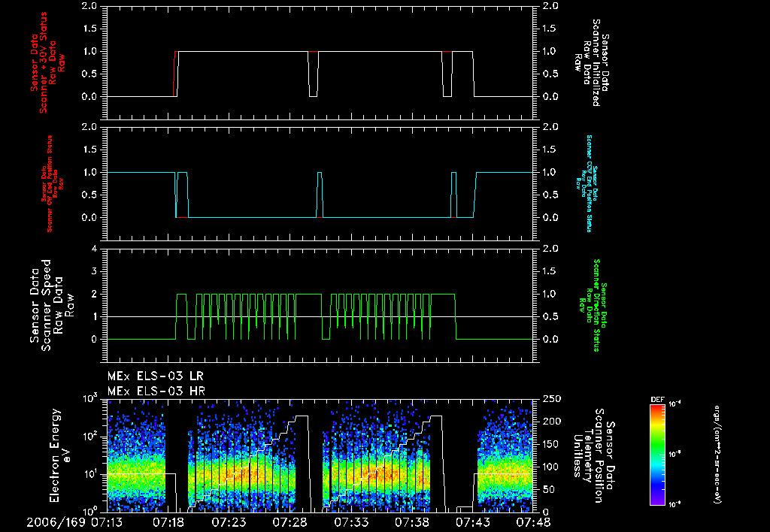Viewport: 770px width, 532px height.
Task: Select the 'Electron Energy eV' axis title
Action: pos(61,455)
